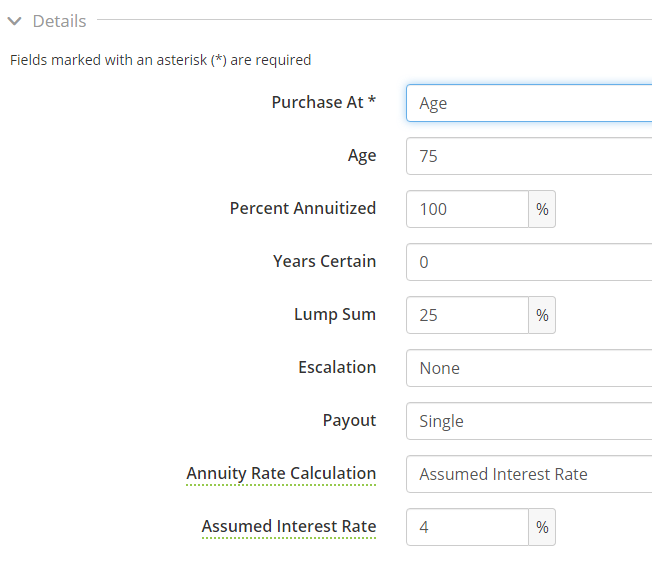652x575 pixels.
Task: Click the Details section heading
Action: tap(59, 21)
